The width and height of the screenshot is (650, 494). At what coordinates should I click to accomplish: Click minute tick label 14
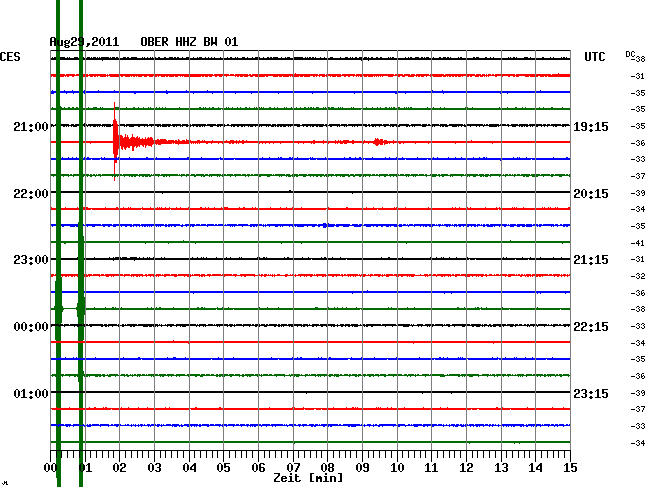coord(536,468)
